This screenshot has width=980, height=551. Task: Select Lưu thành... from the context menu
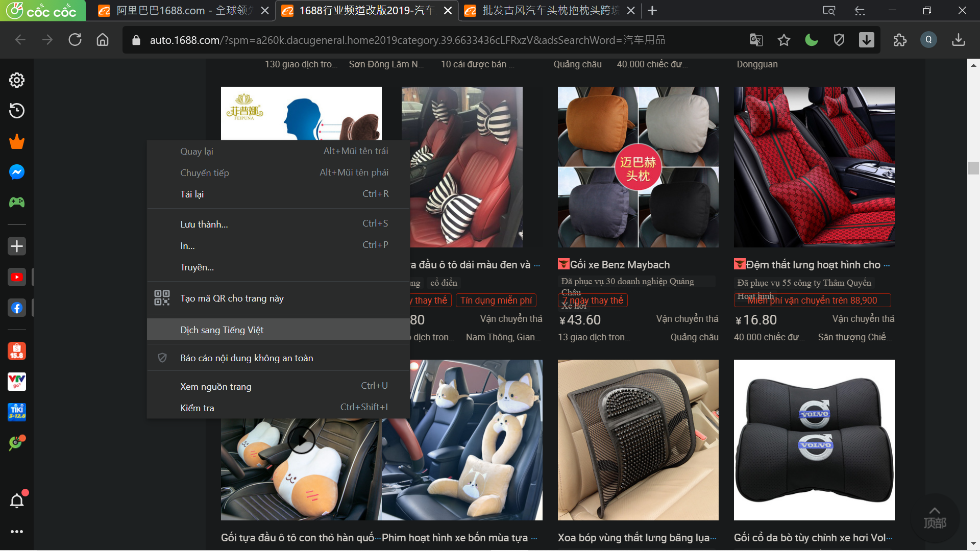coord(278,224)
